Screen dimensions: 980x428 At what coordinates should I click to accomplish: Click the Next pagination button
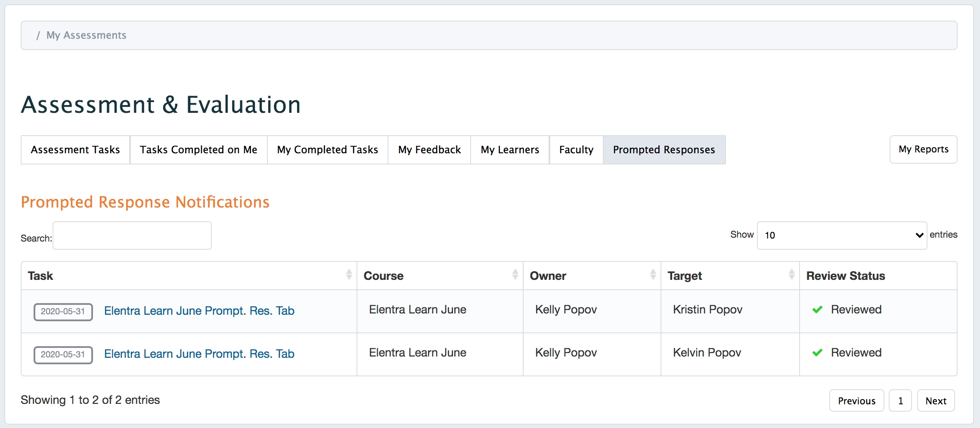tap(936, 401)
